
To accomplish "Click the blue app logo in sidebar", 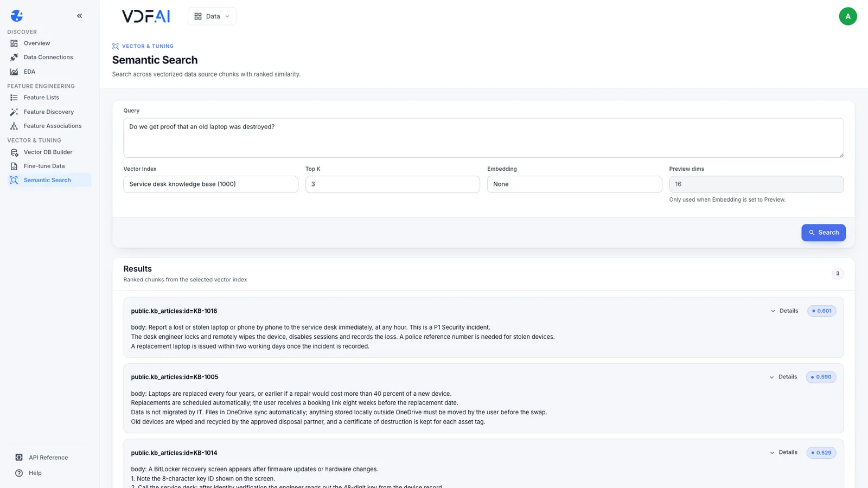I will point(17,16).
